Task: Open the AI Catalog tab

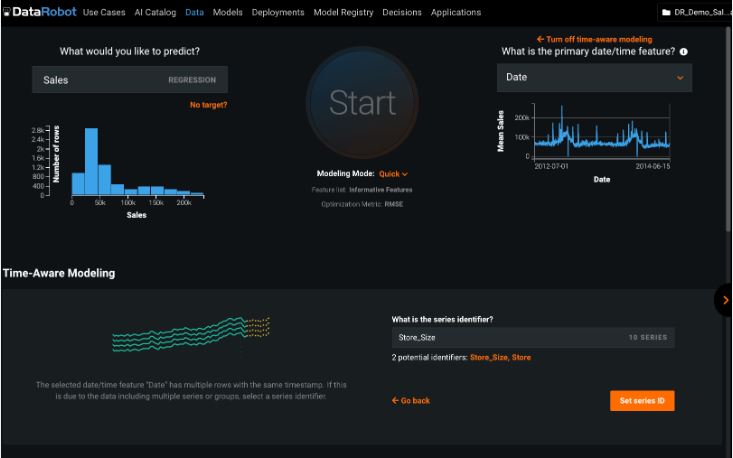Action: 155,13
